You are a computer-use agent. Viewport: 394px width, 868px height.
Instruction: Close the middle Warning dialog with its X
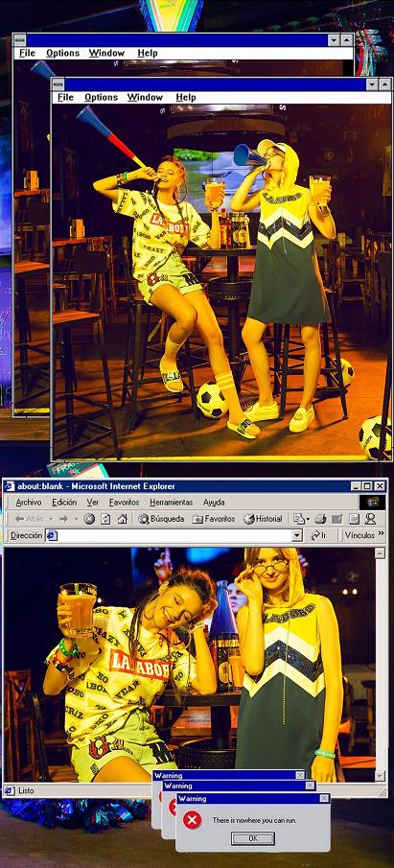[310, 786]
